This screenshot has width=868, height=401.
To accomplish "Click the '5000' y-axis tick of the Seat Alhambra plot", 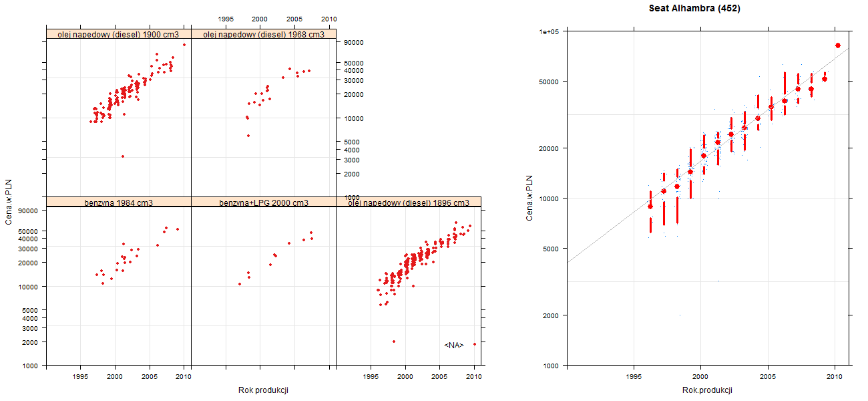I will tap(551, 248).
